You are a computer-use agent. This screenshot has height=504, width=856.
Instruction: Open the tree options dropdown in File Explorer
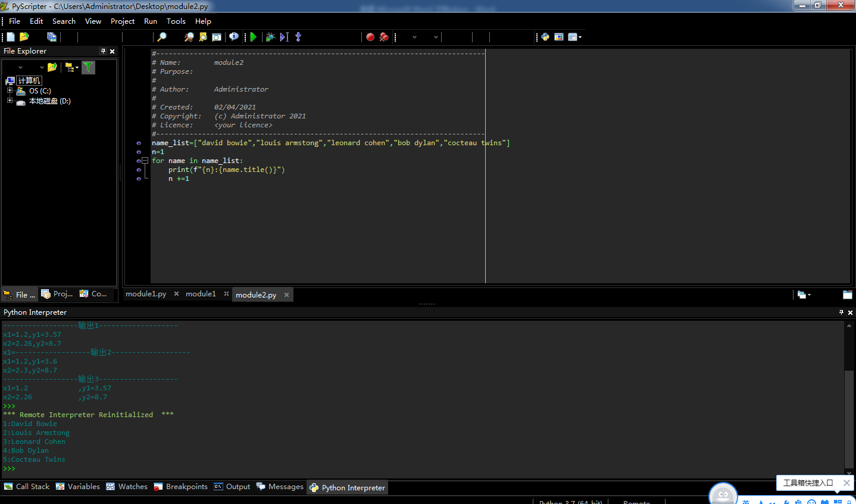[x=72, y=67]
